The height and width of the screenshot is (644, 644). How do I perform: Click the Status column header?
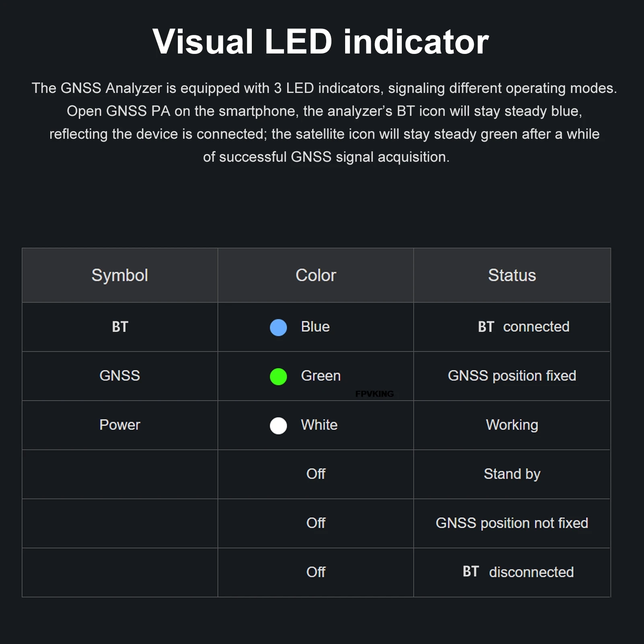pos(512,276)
